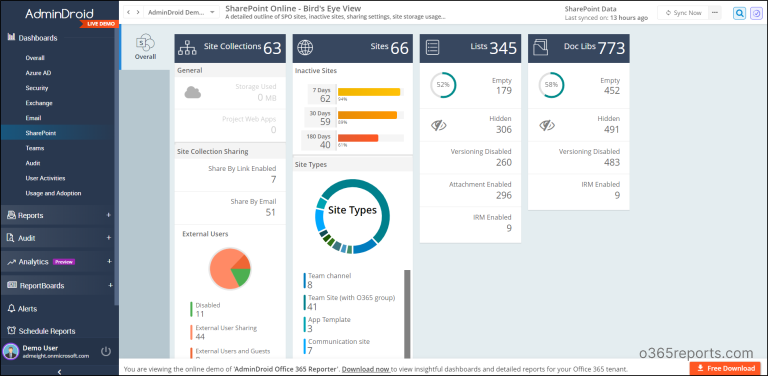Click the Sites globe icon

tap(305, 48)
